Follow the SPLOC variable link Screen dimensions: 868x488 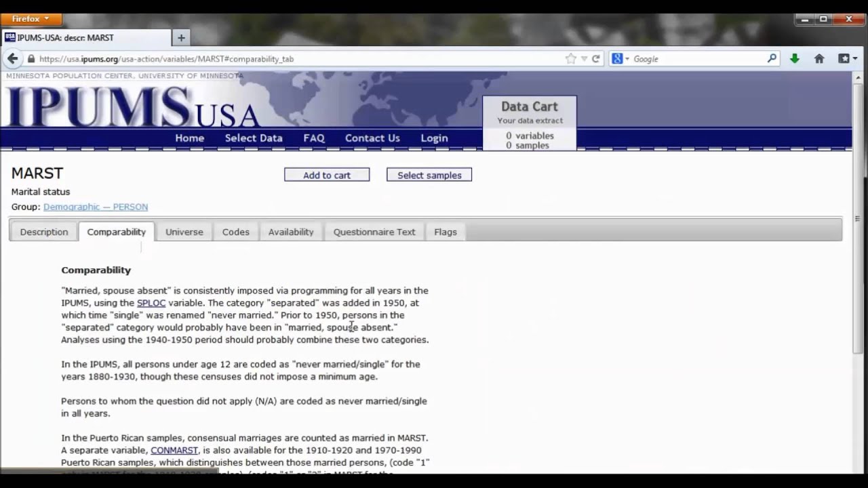click(x=151, y=303)
